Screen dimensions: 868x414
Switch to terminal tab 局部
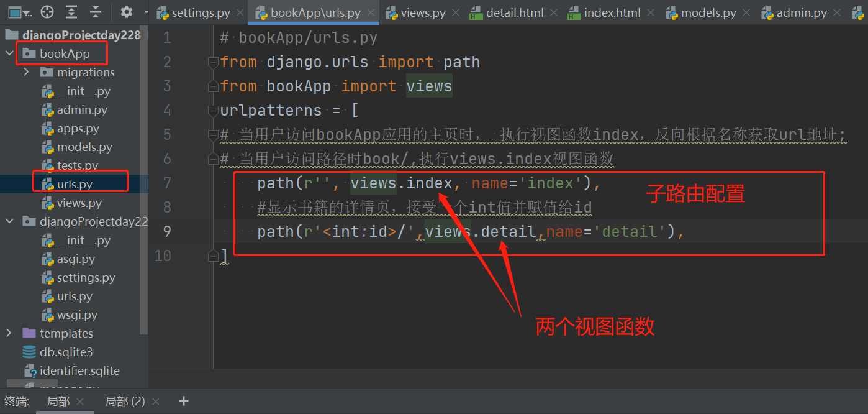tap(58, 402)
